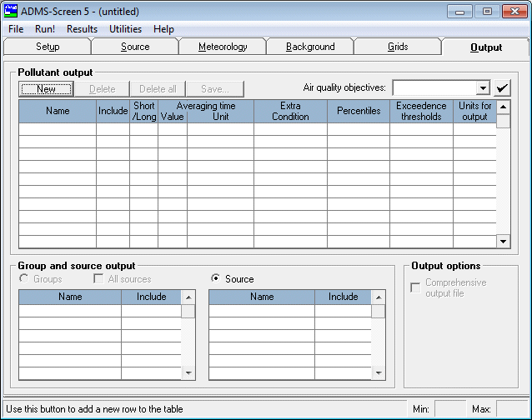Click pollutant table scroll up arrow
The image size is (532, 420).
(503, 107)
